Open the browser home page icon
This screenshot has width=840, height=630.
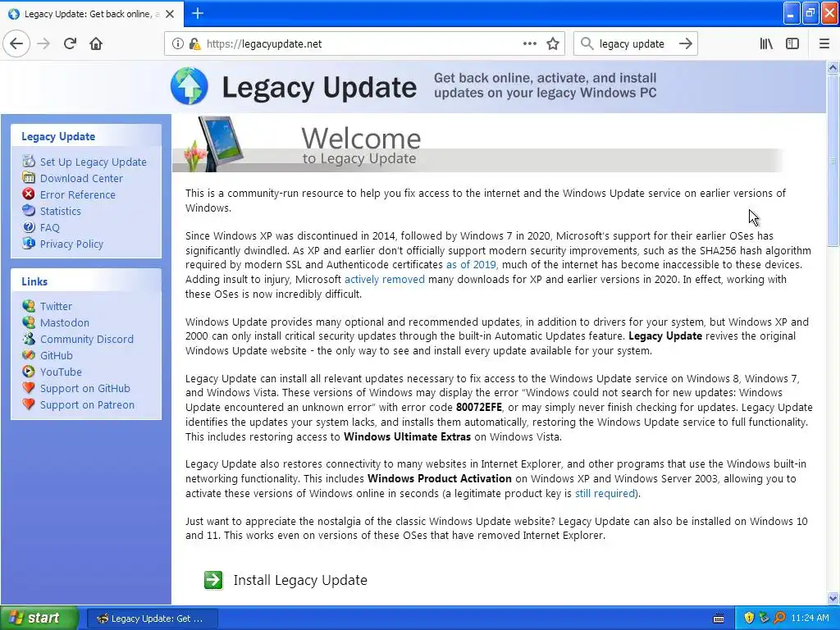pyautogui.click(x=96, y=44)
